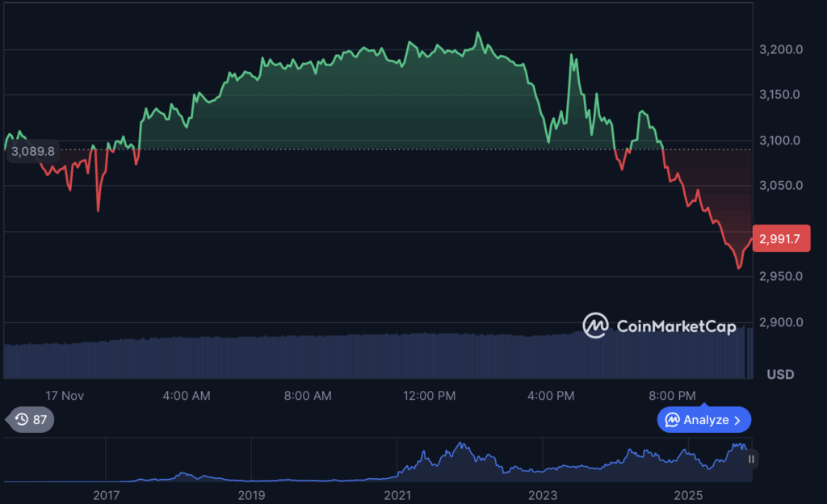Image resolution: width=827 pixels, height=504 pixels.
Task: Click the red 2,991.7 current price tag
Action: point(780,238)
